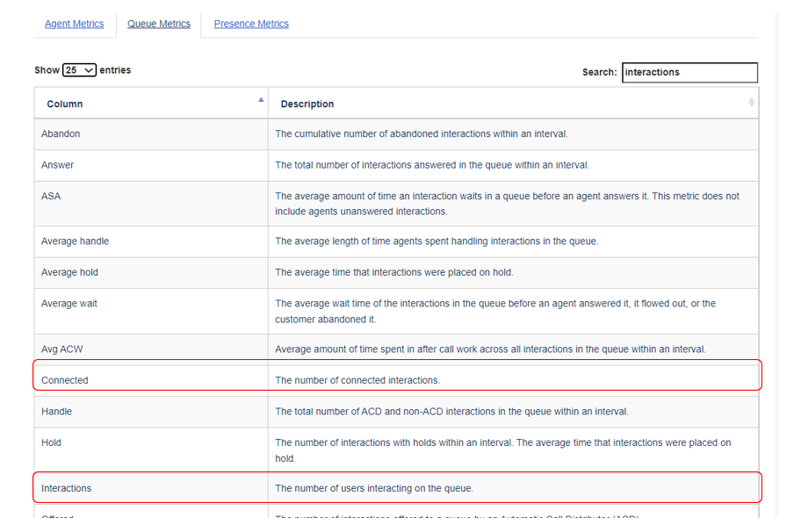Click the Connected metric name cell
This screenshot has width=801, height=532.
click(65, 380)
